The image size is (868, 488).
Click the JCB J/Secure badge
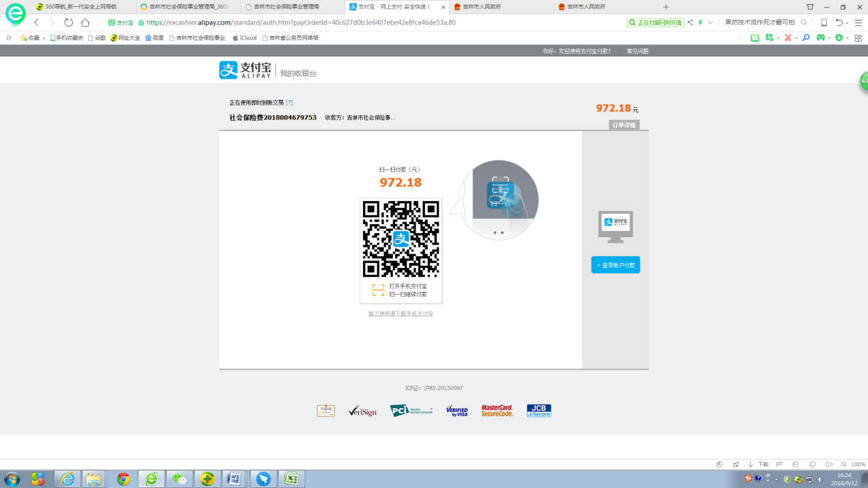[x=539, y=411]
